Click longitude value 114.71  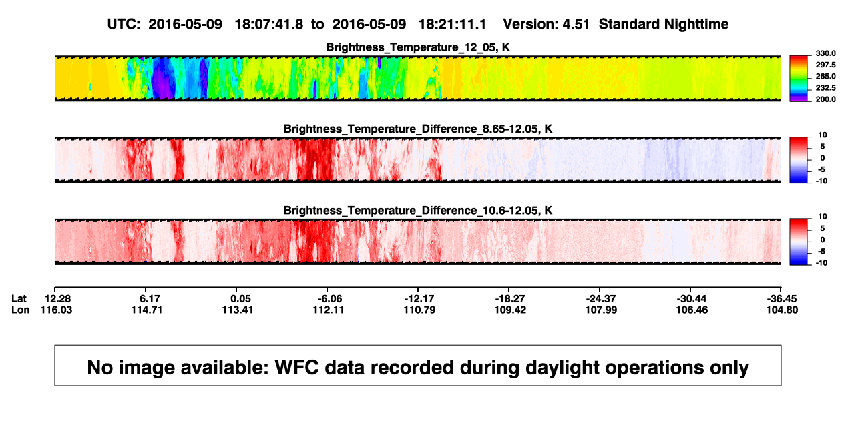click(148, 310)
